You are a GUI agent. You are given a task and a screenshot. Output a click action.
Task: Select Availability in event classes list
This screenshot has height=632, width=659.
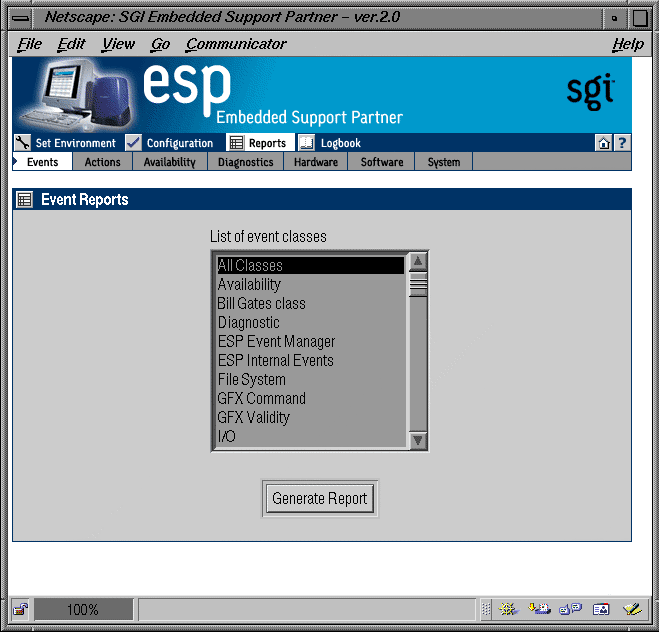(311, 284)
